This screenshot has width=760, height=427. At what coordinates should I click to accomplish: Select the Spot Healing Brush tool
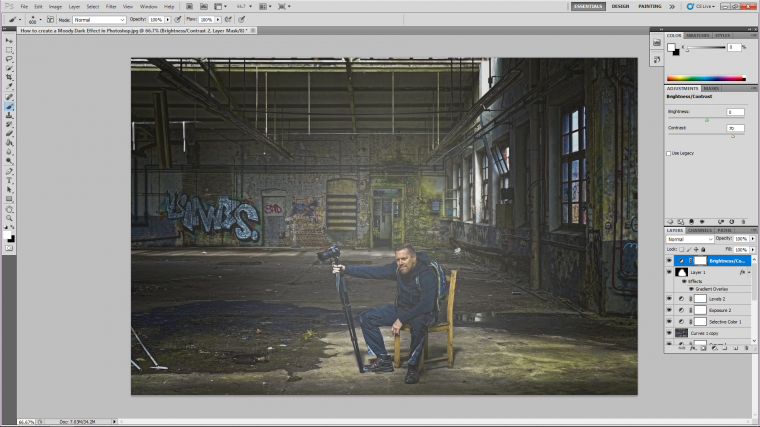coord(9,97)
